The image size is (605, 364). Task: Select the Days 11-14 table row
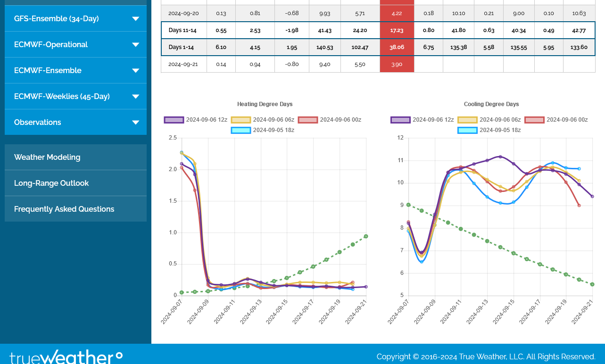[184, 30]
